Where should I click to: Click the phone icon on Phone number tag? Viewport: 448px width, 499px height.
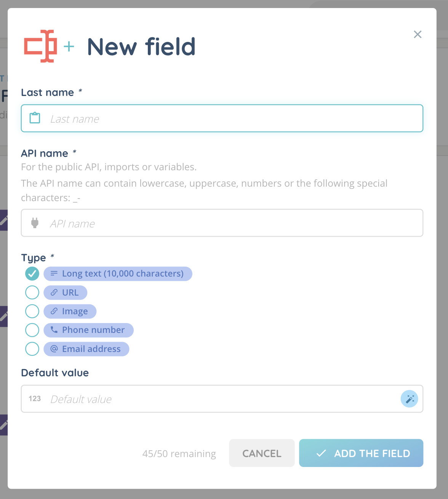[54, 330]
